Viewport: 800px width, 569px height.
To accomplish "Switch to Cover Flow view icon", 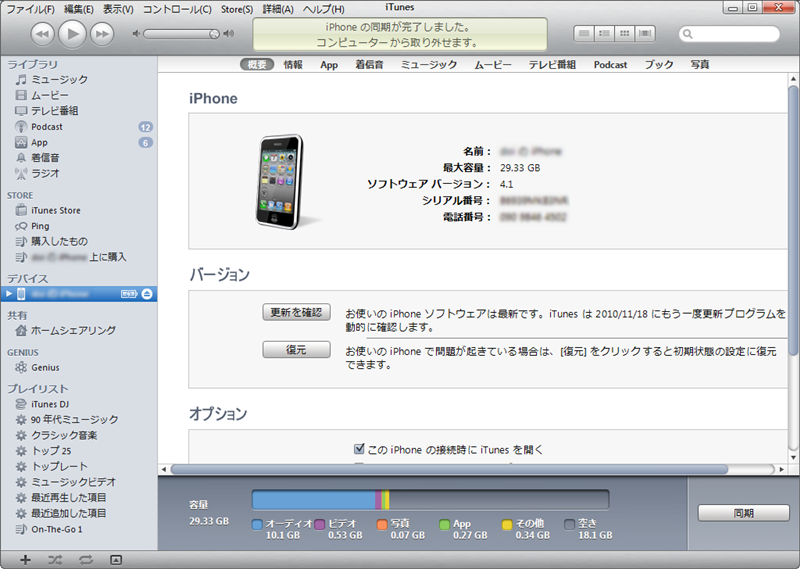I will coord(645,34).
